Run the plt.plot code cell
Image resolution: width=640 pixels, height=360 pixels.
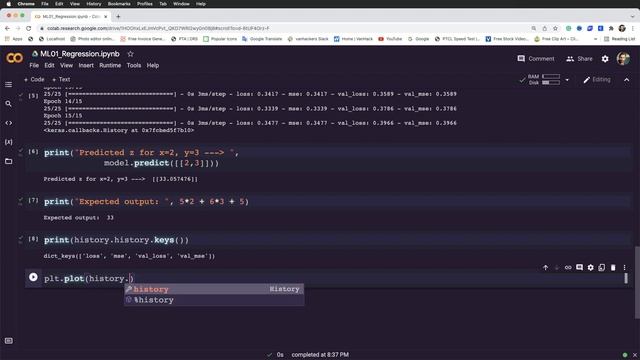[33, 278]
